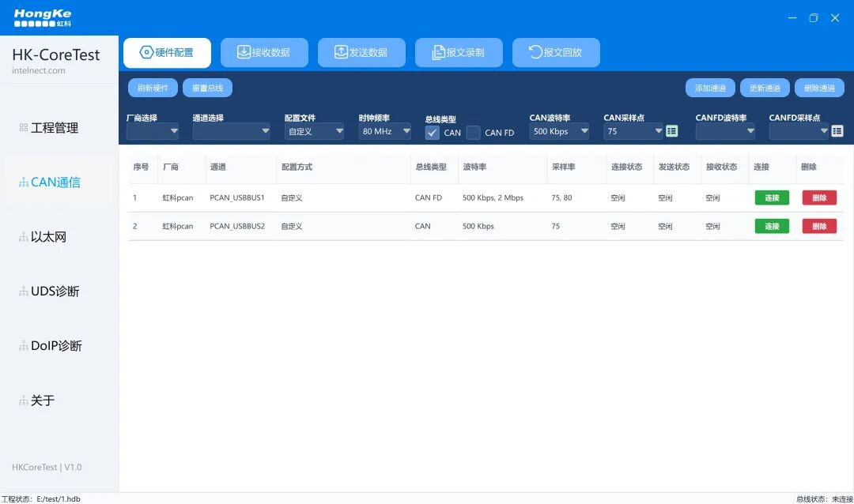854x504 pixels.
Task: Open DoIP诊断 in the sidebar
Action: [56, 346]
